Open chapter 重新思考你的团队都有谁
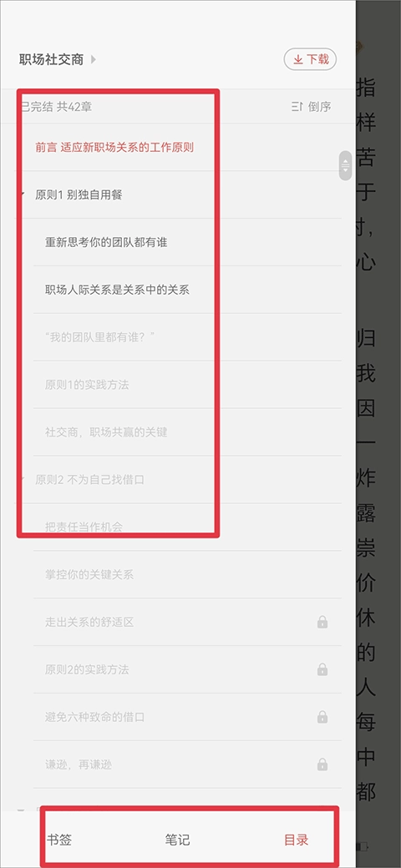The width and height of the screenshot is (401, 868). click(x=106, y=242)
